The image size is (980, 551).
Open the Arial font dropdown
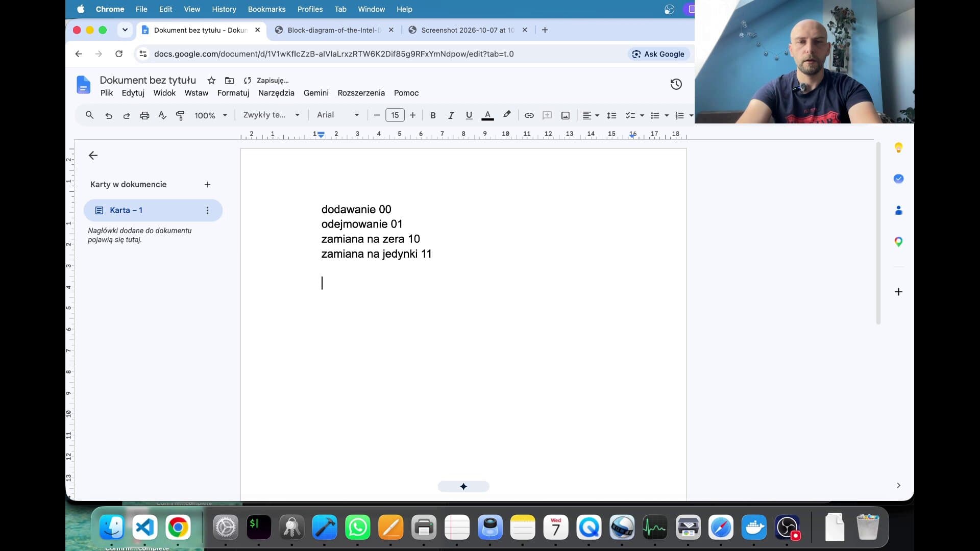coord(337,115)
